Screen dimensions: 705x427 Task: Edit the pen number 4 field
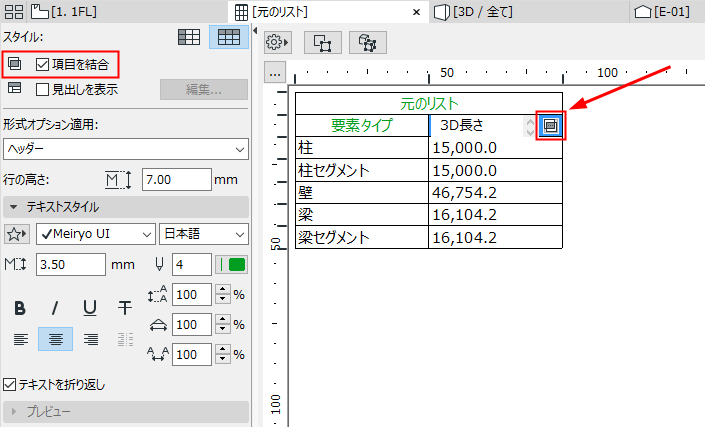(192, 264)
